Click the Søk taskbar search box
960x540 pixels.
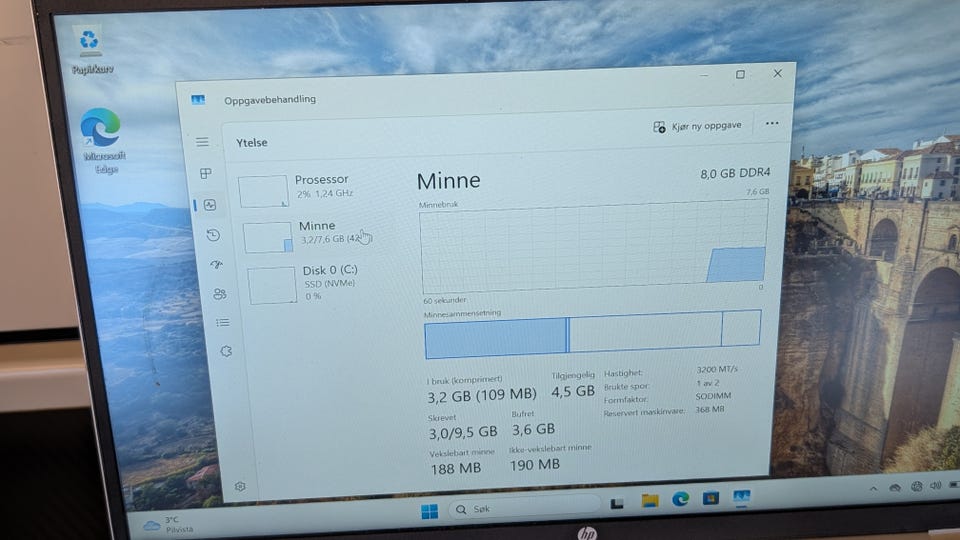point(525,508)
